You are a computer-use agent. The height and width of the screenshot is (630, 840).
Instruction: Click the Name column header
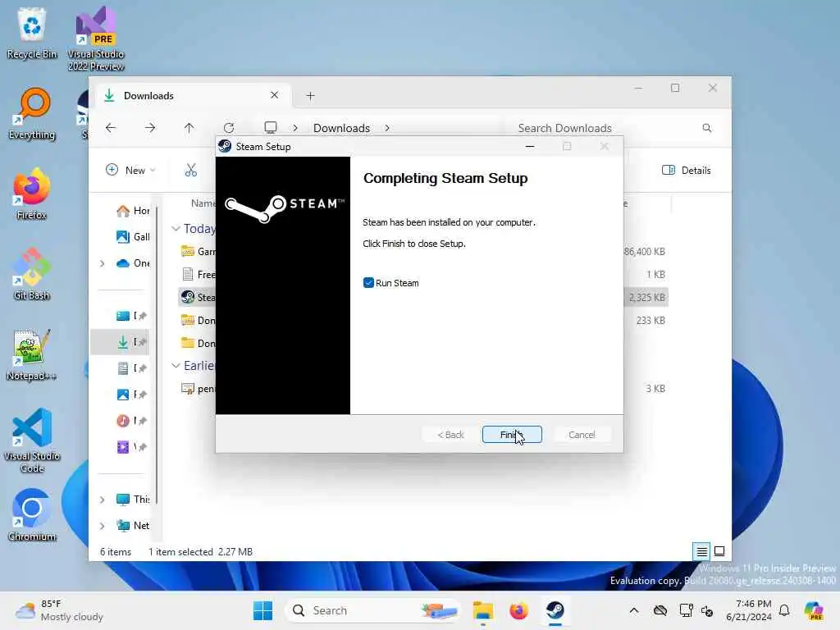[x=203, y=203]
